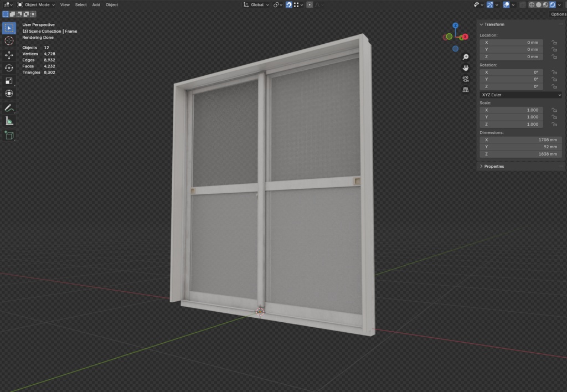Set new selection mode icon
The height and width of the screenshot is (392, 567).
click(x=6, y=14)
